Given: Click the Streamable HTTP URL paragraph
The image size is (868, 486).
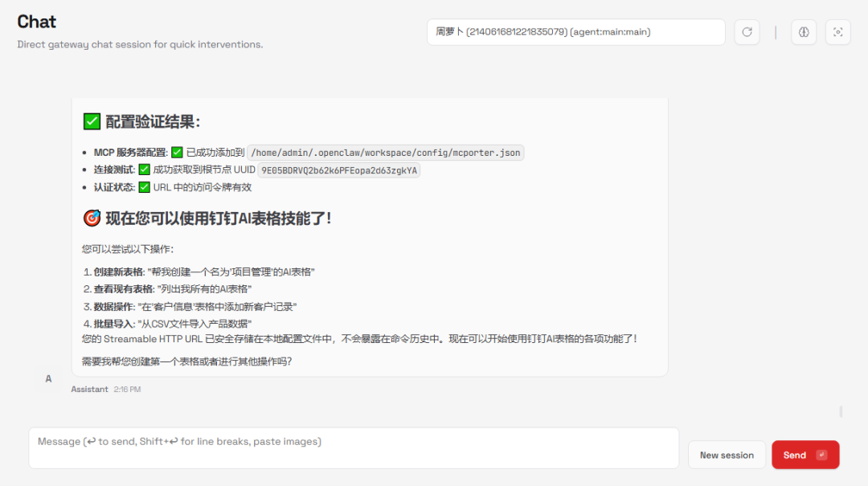Looking at the screenshot, I should (x=359, y=339).
